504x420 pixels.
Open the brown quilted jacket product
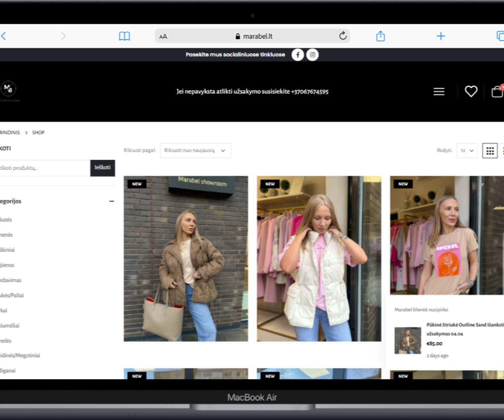(186, 259)
